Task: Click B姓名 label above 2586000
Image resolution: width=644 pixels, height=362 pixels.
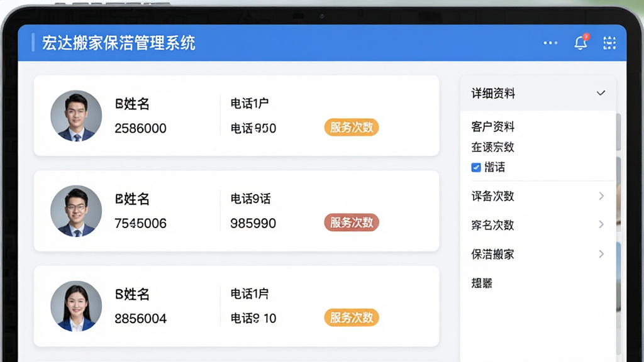Action: pyautogui.click(x=132, y=104)
